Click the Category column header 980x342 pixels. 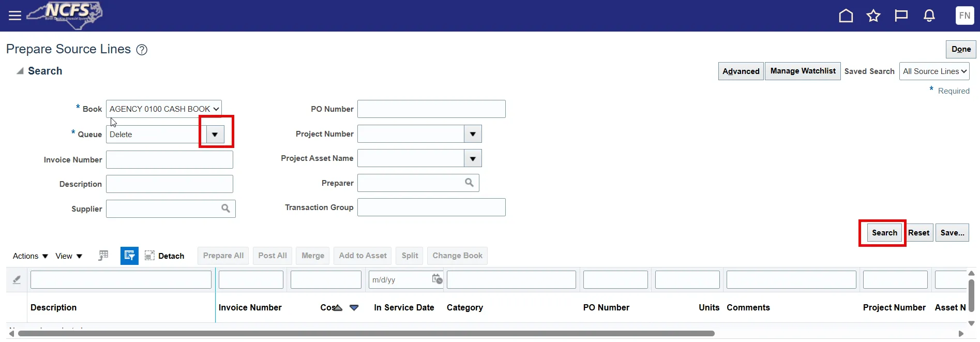[x=465, y=307]
